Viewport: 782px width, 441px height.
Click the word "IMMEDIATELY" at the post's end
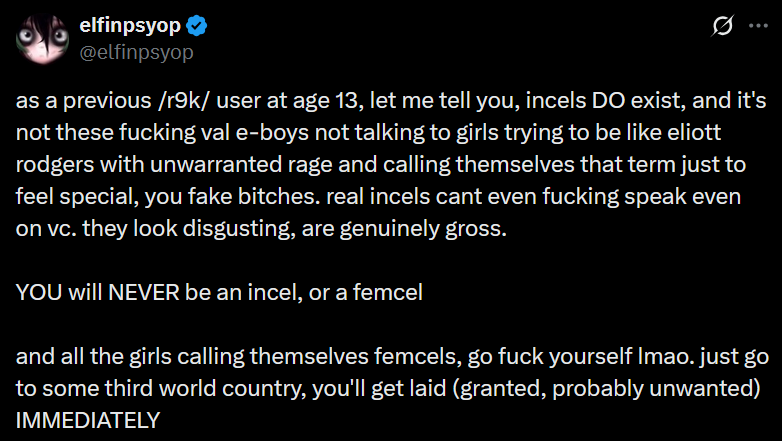[x=88, y=420]
